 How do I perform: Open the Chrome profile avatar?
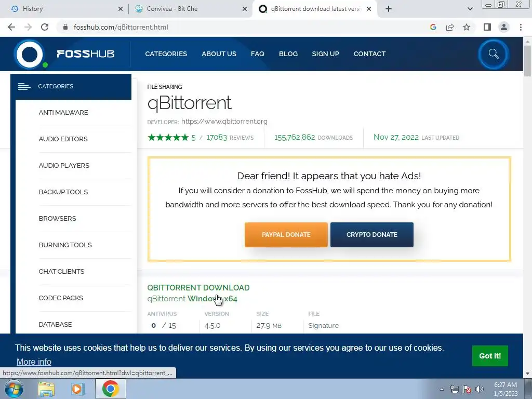(x=504, y=27)
